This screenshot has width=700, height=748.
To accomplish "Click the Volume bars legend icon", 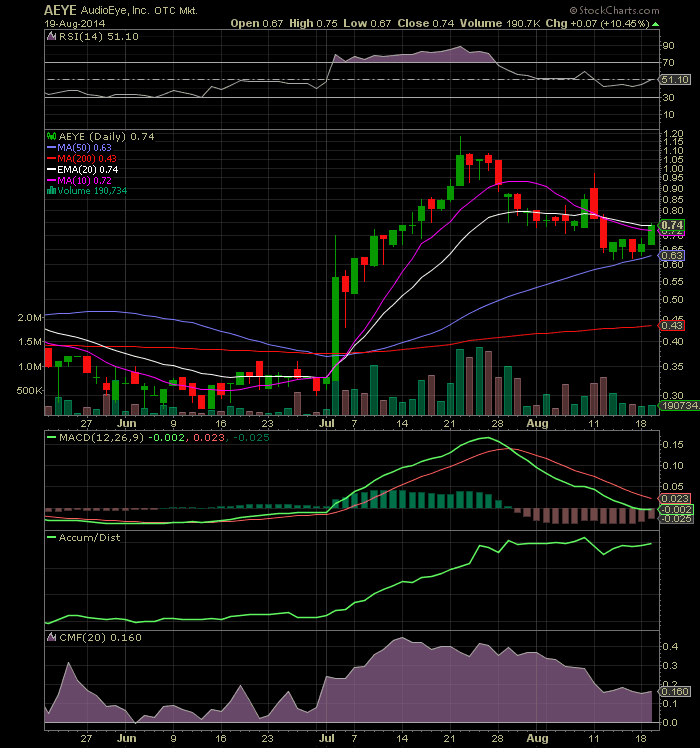I will tap(51, 191).
